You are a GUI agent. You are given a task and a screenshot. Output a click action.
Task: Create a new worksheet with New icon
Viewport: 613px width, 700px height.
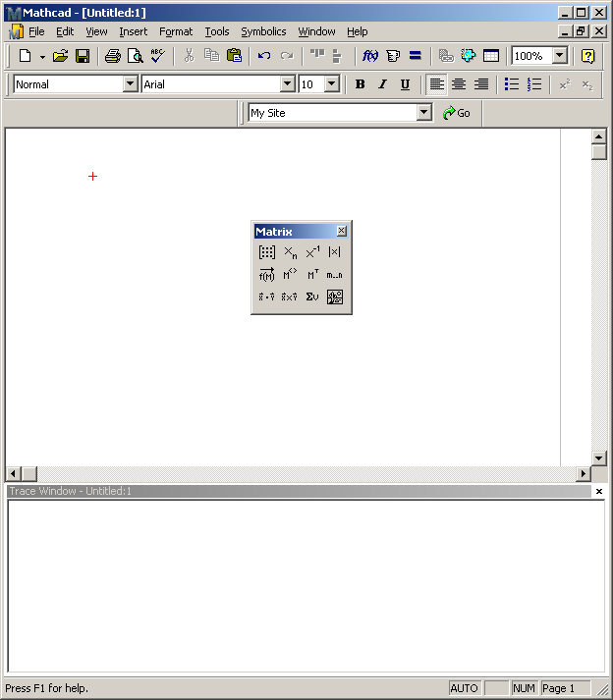[x=25, y=56]
